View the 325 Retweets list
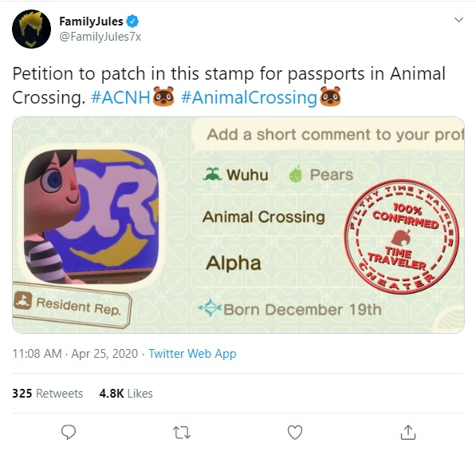 click(47, 394)
